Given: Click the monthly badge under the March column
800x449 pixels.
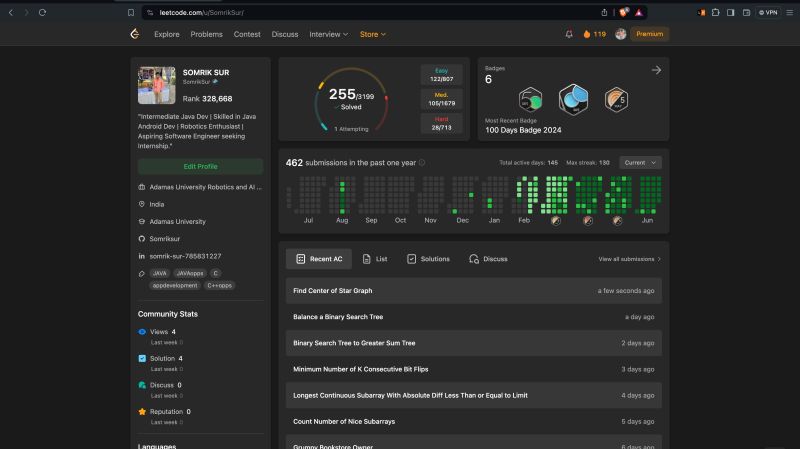Looking at the screenshot, I should pos(556,220).
